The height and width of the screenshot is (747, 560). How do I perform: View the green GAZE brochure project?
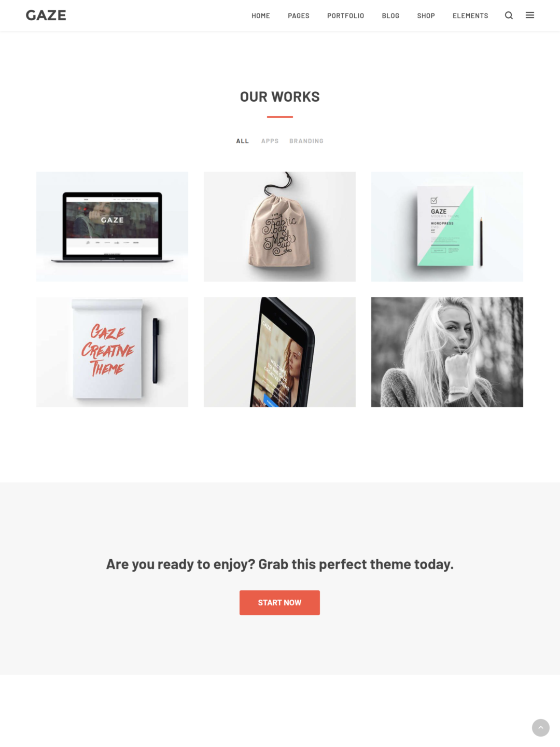(447, 227)
